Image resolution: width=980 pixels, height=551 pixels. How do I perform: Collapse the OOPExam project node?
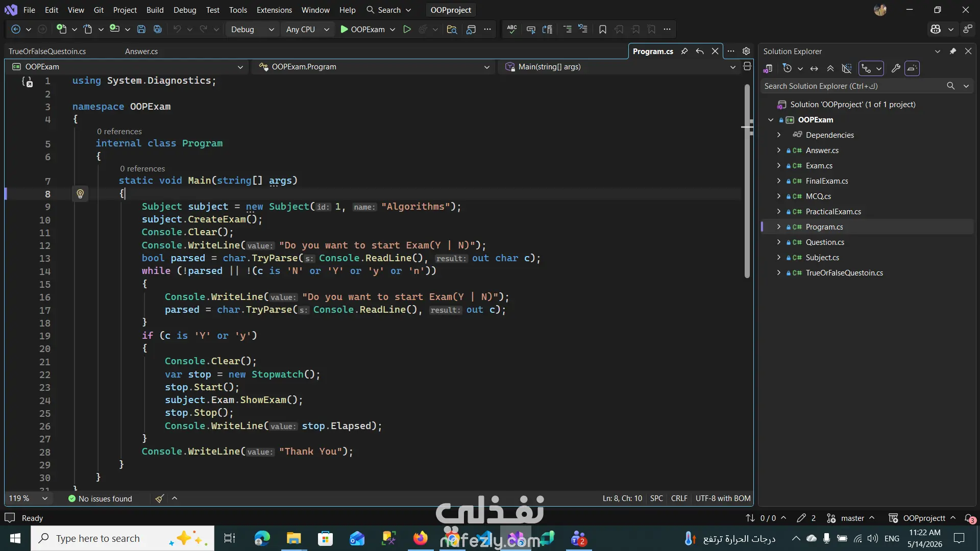coord(771,120)
